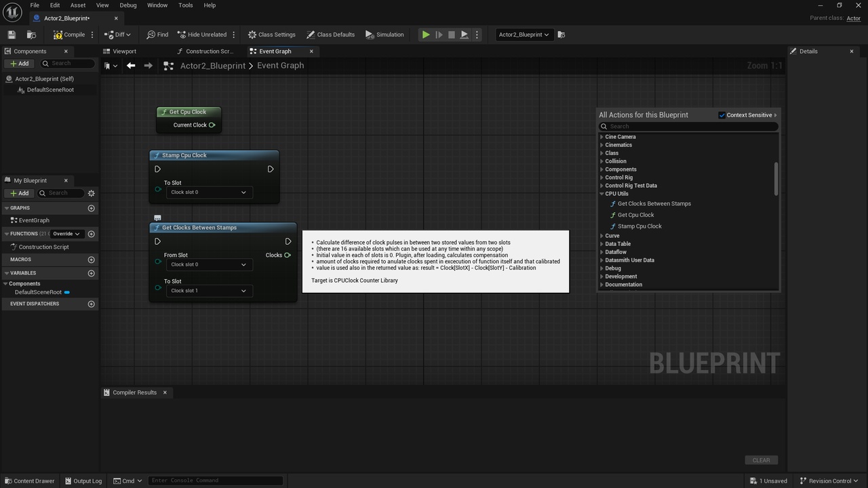
Task: Clear the compiler results with CLEAR
Action: [x=761, y=460]
